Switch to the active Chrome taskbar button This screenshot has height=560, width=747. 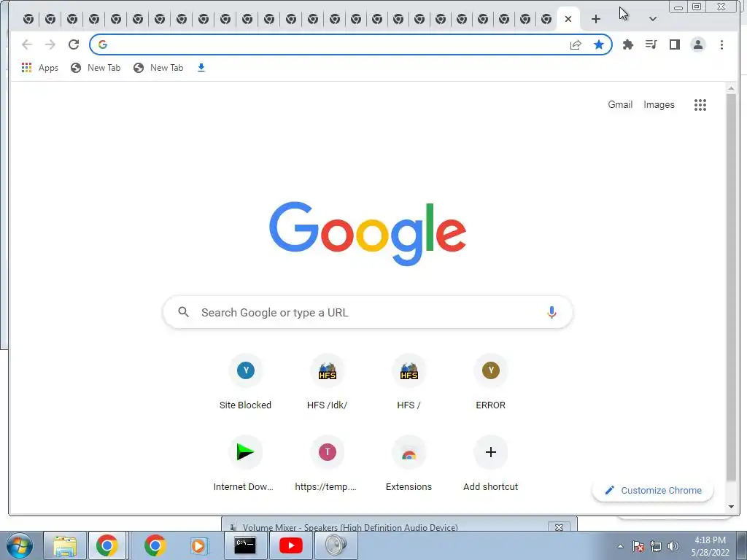coord(107,545)
